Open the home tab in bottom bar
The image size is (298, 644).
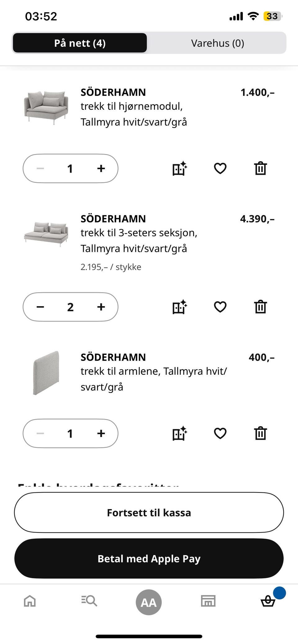[30, 601]
